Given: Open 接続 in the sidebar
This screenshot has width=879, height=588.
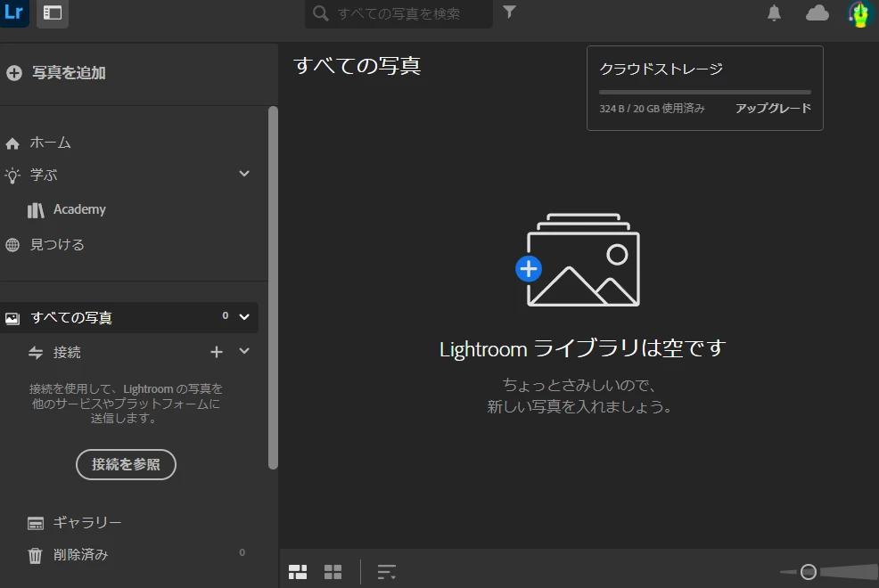Looking at the screenshot, I should point(67,352).
